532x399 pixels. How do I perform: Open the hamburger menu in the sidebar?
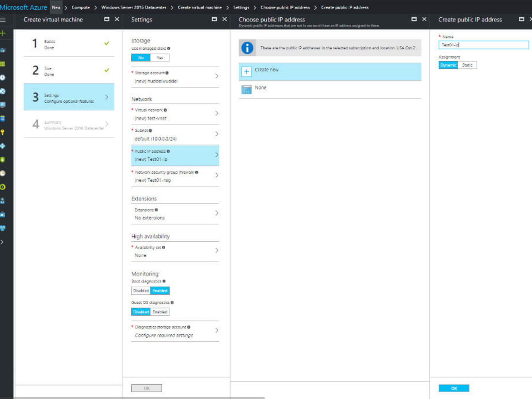coord(3,19)
